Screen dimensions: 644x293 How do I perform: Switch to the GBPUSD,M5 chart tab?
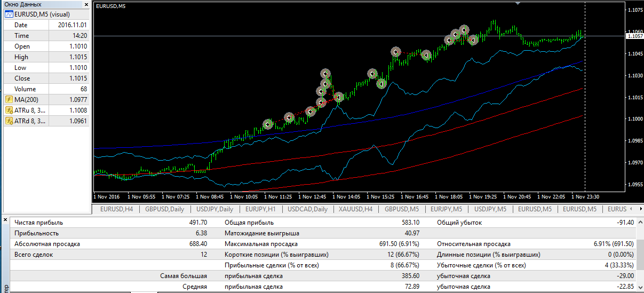[x=402, y=209]
